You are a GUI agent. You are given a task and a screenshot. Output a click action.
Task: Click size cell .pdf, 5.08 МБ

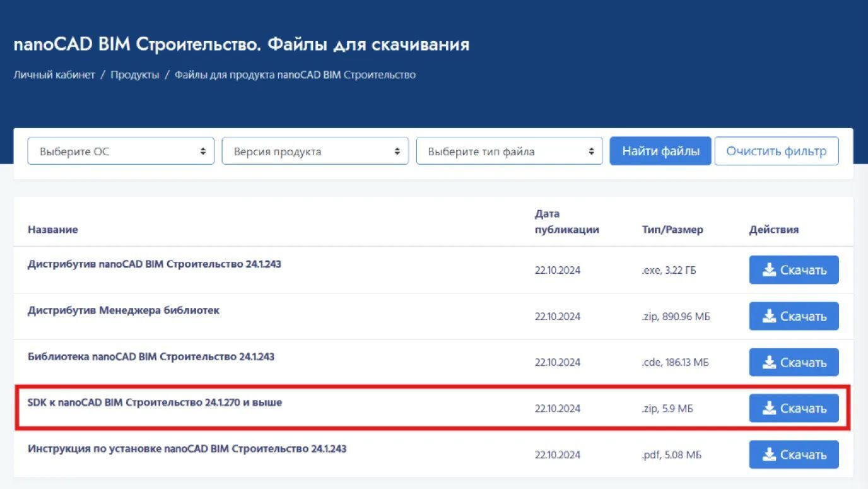(x=672, y=454)
